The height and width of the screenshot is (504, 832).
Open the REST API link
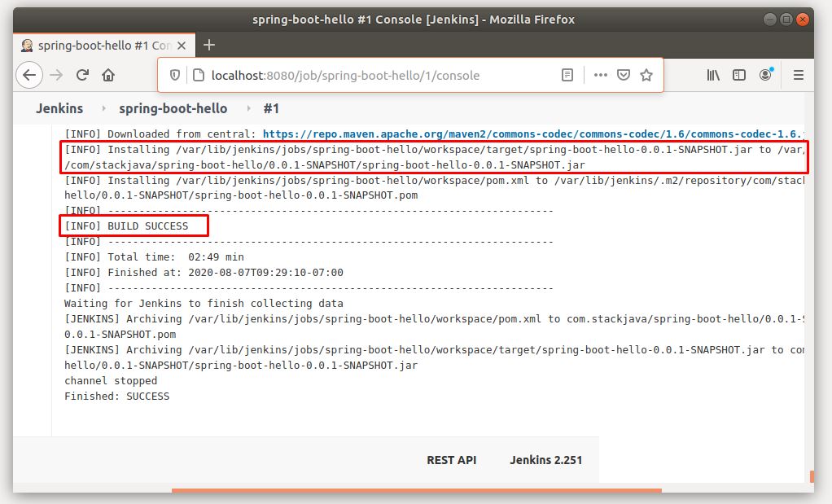(x=452, y=460)
